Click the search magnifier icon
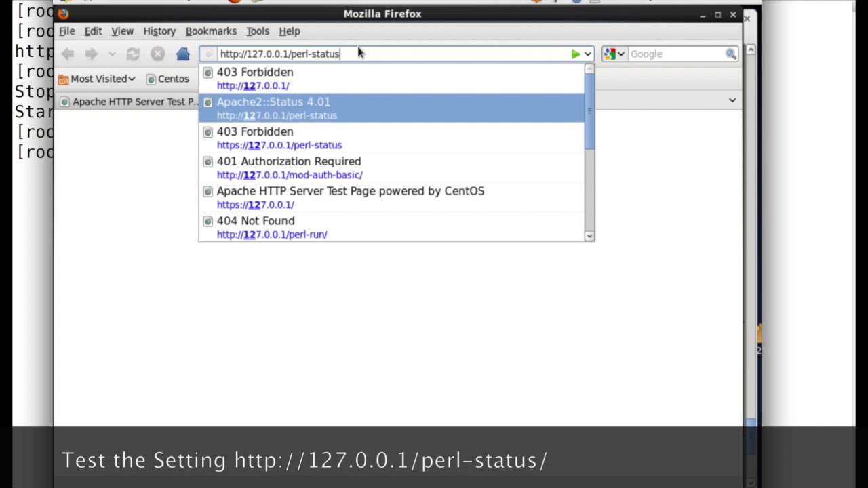The width and height of the screenshot is (868, 488). point(730,54)
